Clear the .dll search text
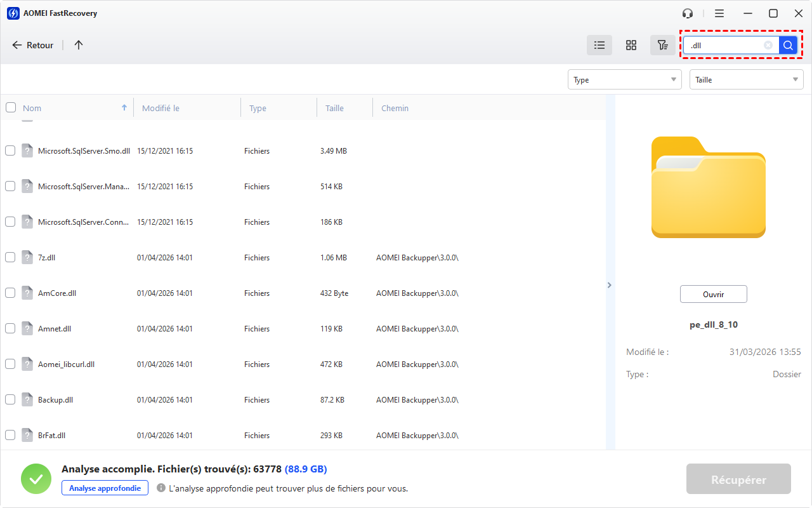 (768, 45)
